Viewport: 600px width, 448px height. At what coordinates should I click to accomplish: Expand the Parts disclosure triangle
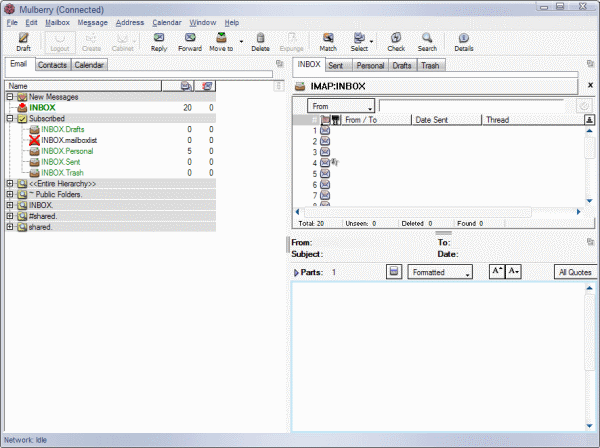point(296,272)
